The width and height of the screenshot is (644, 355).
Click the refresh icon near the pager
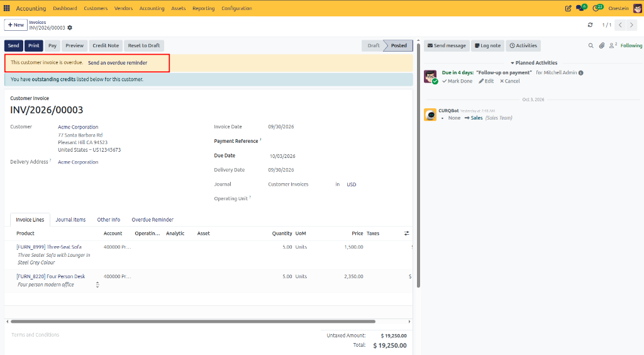[x=590, y=25]
